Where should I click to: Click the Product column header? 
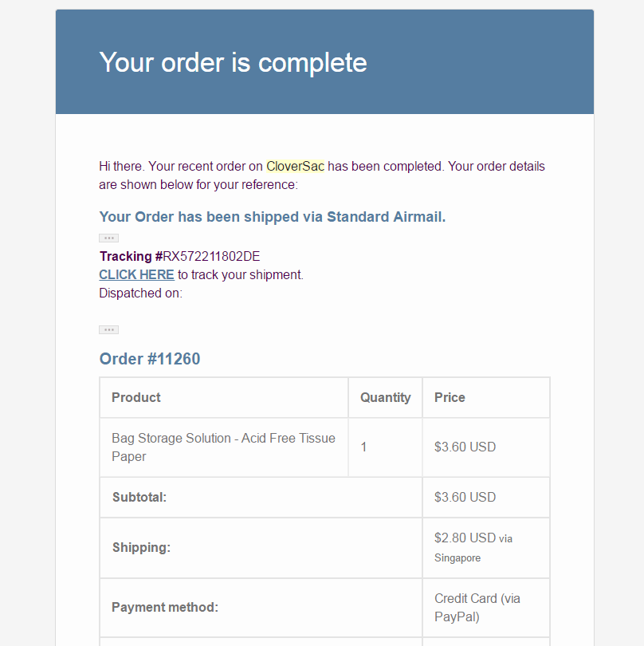pyautogui.click(x=136, y=397)
